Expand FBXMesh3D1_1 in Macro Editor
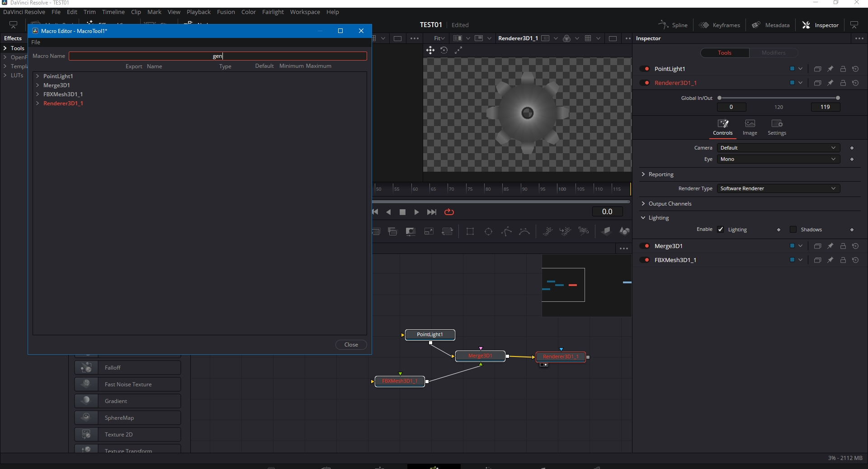This screenshot has width=868, height=469. 38,94
